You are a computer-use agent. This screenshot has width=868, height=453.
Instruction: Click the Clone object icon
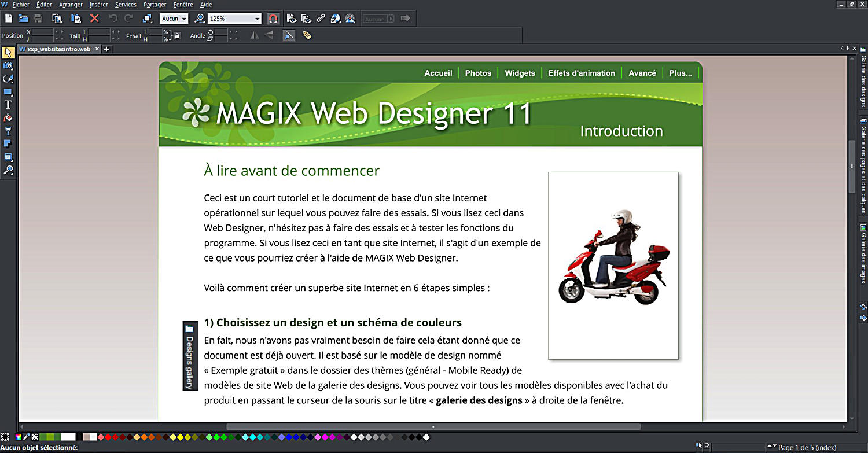146,19
